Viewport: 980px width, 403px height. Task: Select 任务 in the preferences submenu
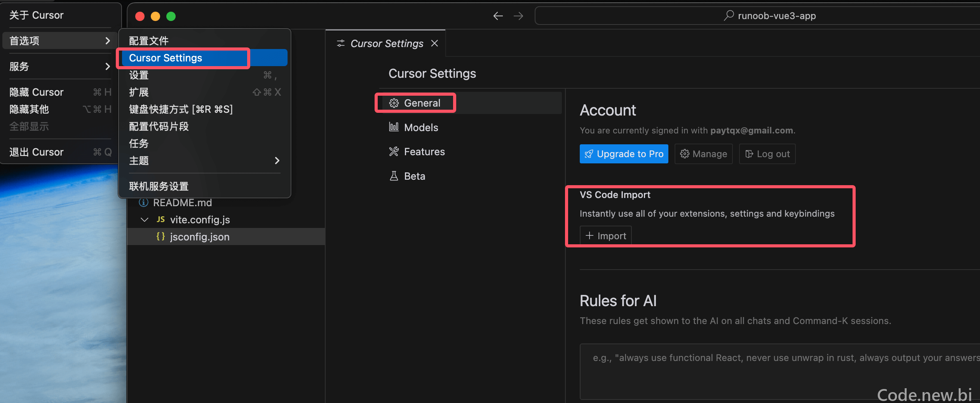[204, 144]
